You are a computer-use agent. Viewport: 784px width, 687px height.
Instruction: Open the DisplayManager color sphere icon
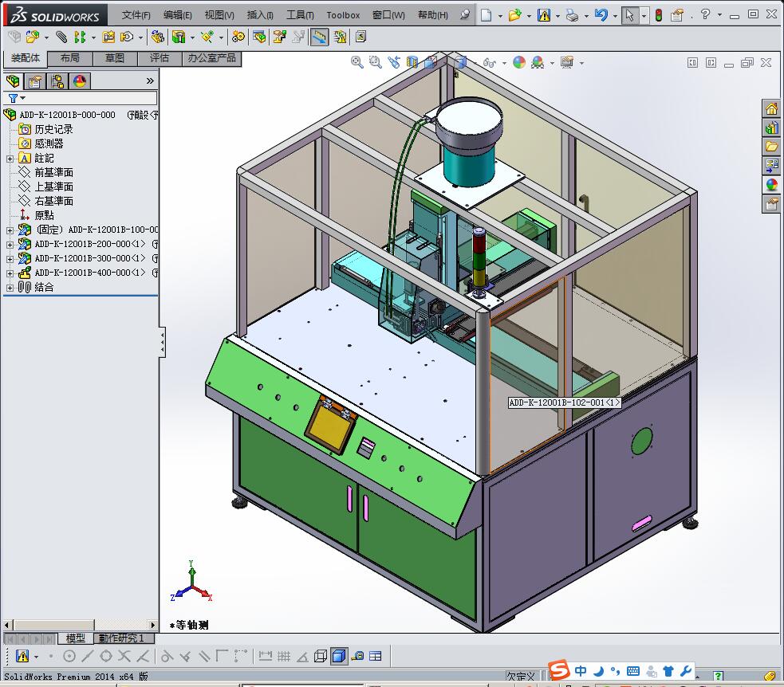(x=80, y=81)
